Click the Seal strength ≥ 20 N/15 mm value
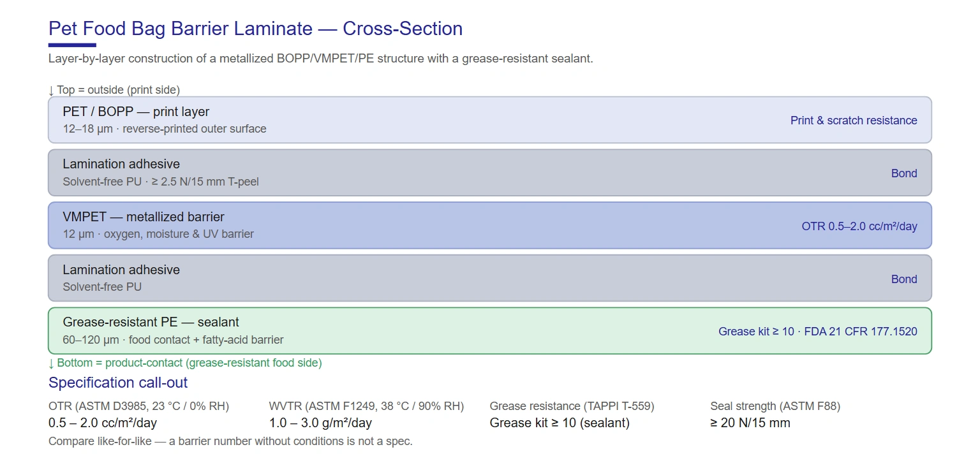 point(750,423)
